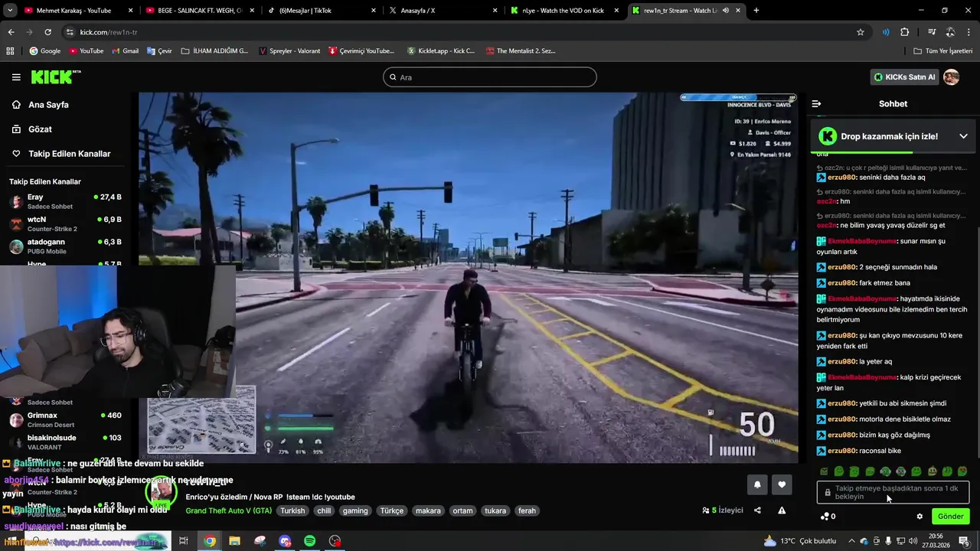Switch to Anasayfa / X tab

443,11
